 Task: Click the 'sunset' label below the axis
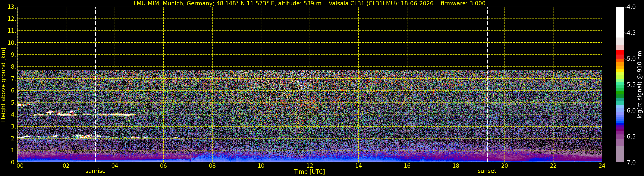click(x=487, y=171)
